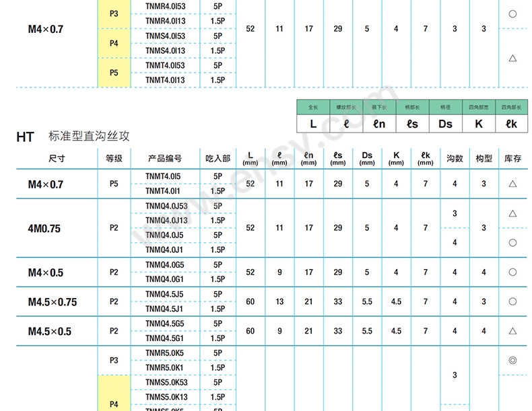Select product code TNMR4.0I53

(x=165, y=7)
